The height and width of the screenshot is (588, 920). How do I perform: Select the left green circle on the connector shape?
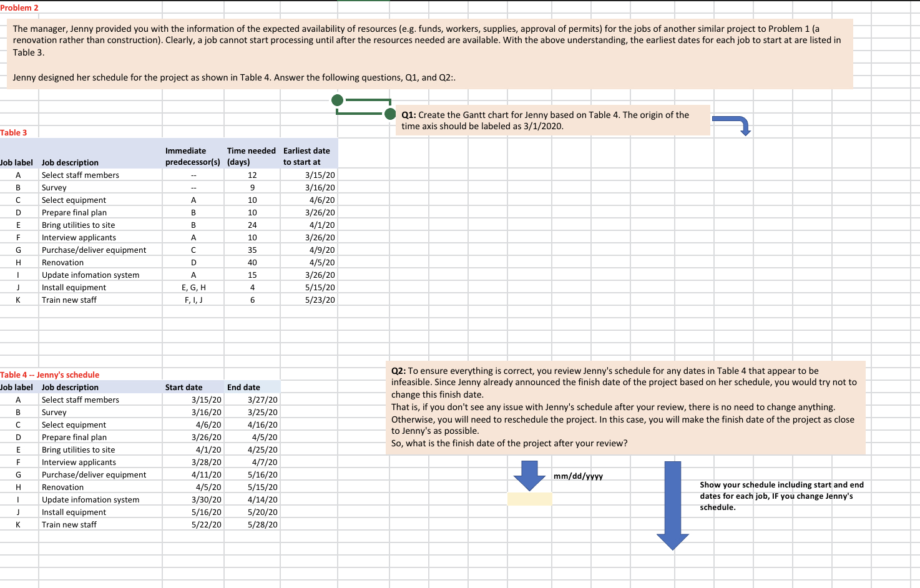coord(338,100)
